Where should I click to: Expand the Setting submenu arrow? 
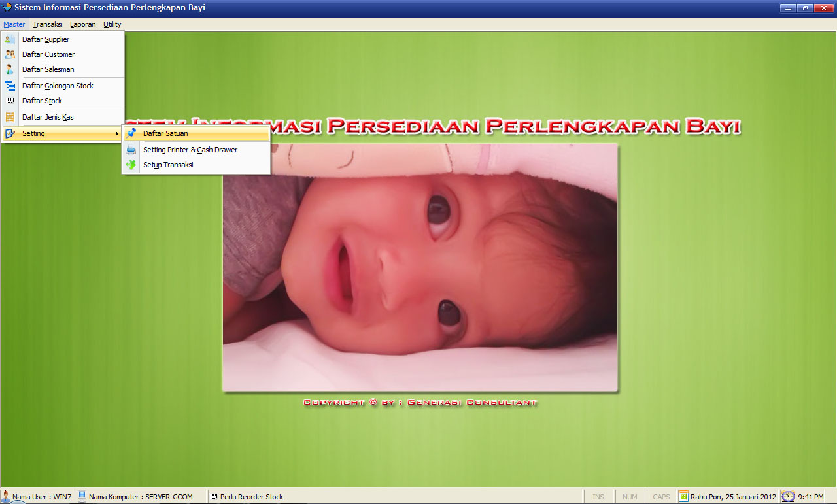116,133
